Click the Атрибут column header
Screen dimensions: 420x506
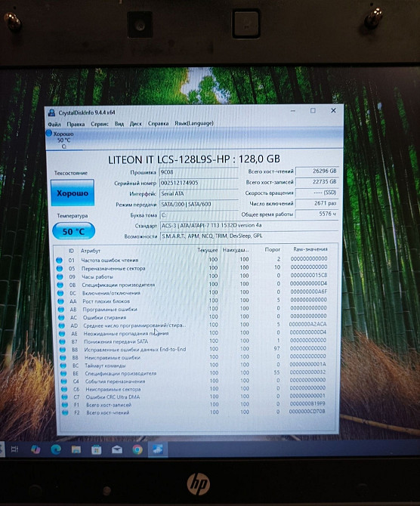[91, 251]
